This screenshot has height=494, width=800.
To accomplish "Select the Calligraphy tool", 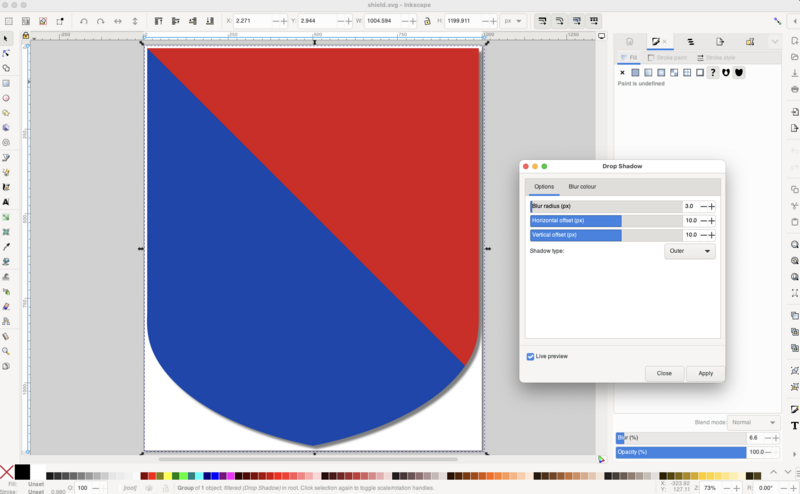I will [x=6, y=187].
